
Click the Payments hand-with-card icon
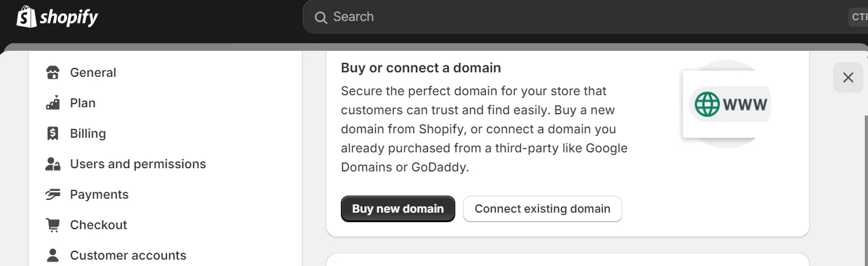[53, 194]
